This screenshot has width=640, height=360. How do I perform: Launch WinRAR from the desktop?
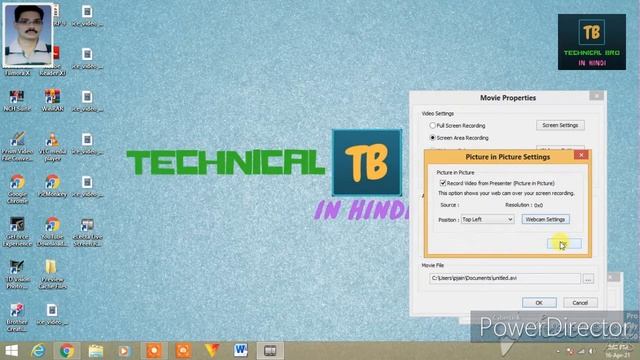coord(52,100)
